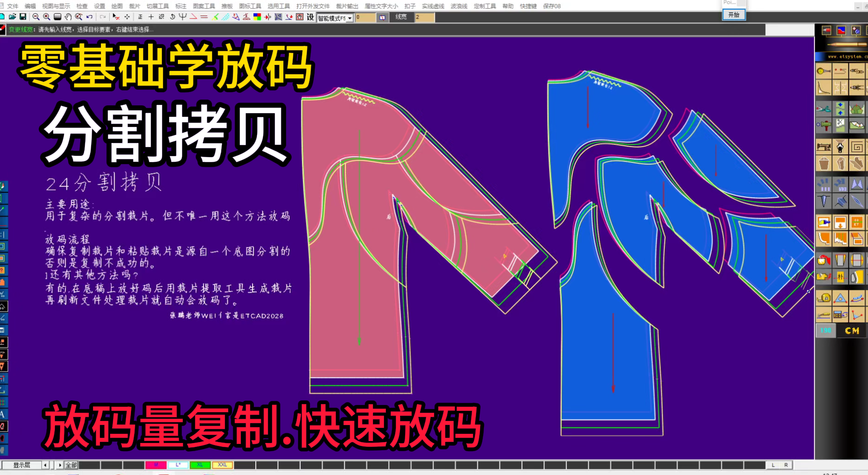
Task: Open the color grid icon in the toolbar
Action: pyautogui.click(x=257, y=17)
